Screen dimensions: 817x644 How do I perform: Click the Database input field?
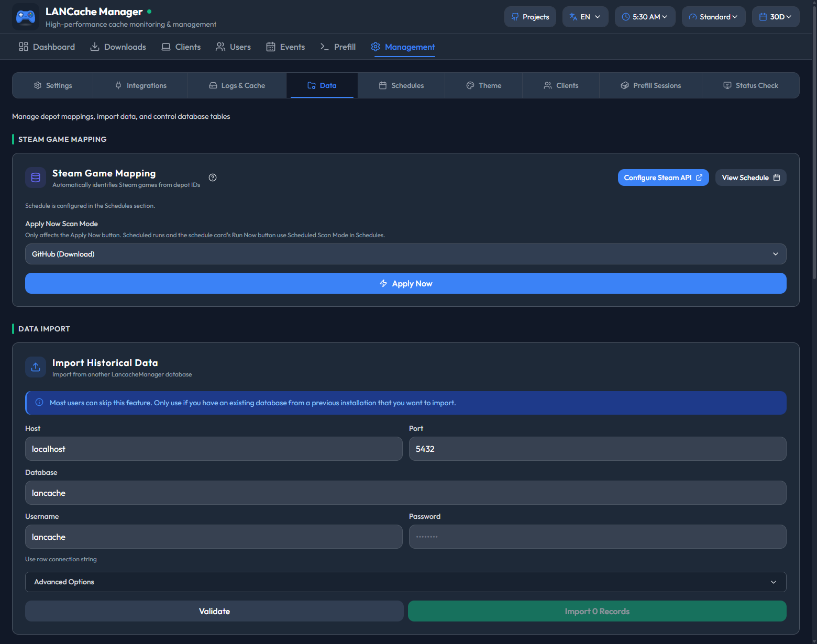pos(406,493)
